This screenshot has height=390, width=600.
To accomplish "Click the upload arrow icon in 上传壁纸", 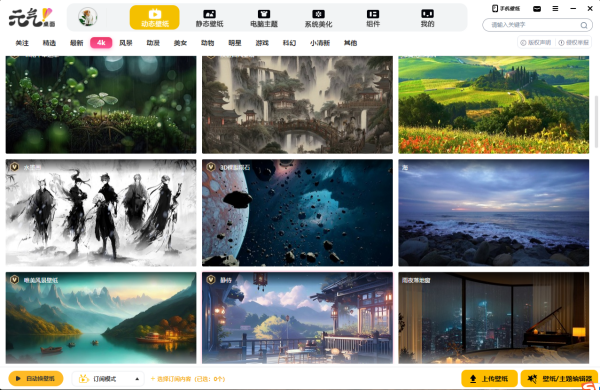I will pyautogui.click(x=473, y=379).
